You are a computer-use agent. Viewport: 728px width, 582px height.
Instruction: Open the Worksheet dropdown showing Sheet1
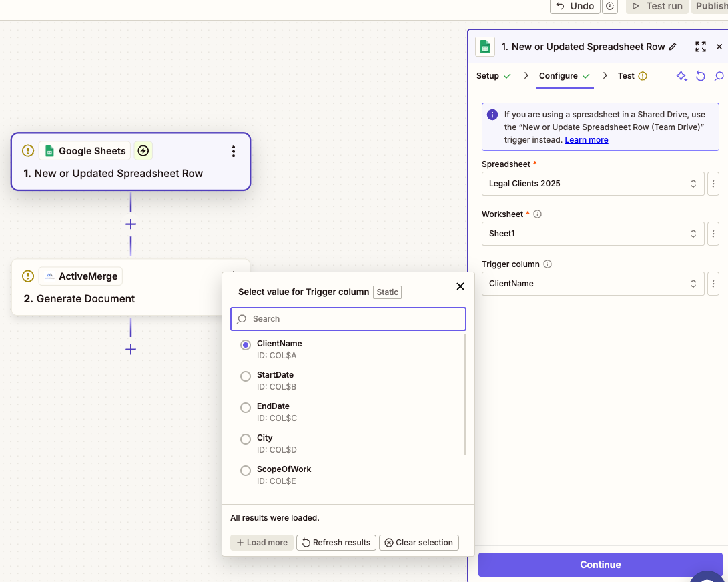(593, 234)
